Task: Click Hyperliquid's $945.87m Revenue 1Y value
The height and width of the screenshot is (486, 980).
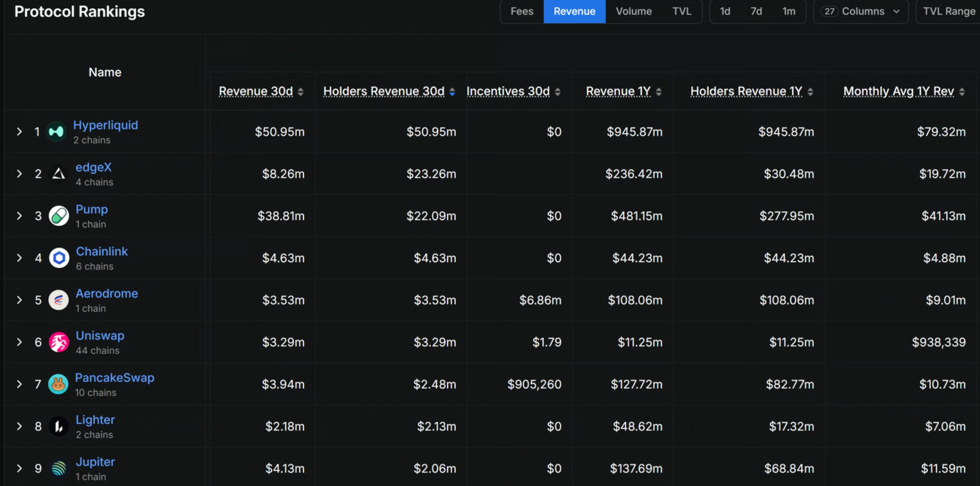Action: 634,132
